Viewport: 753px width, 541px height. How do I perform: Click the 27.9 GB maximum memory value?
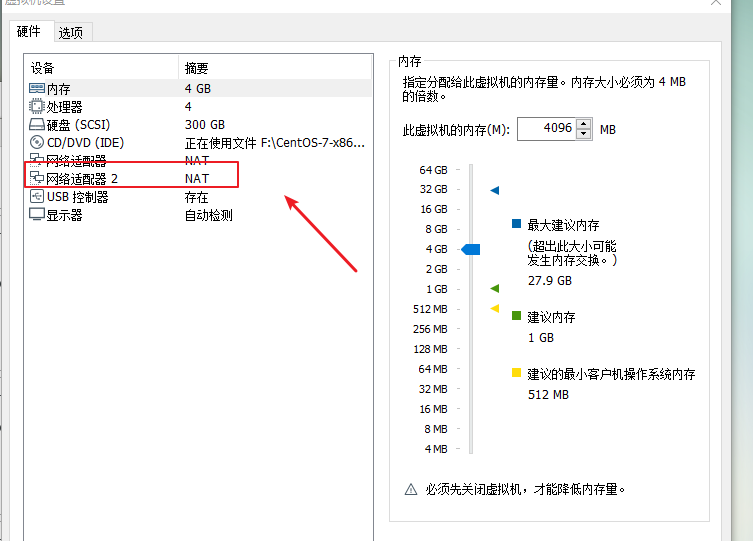[550, 281]
